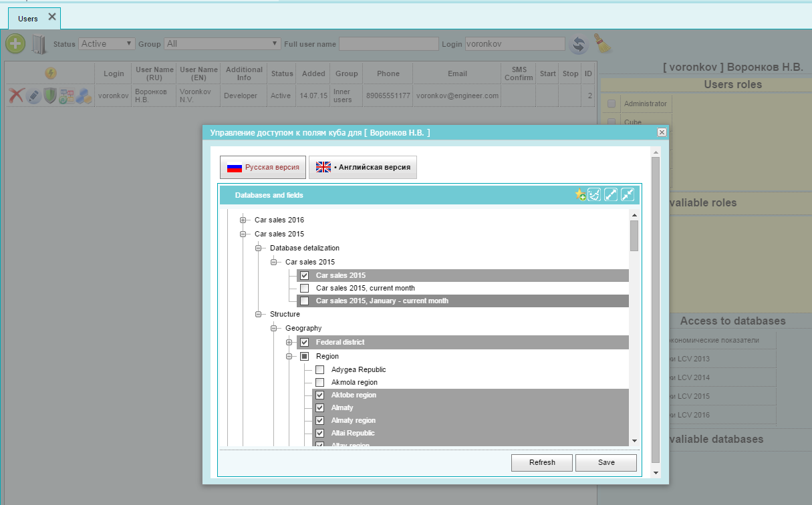Click the refresh arrows icon next to Login field
812x505 pixels.
[x=578, y=45]
